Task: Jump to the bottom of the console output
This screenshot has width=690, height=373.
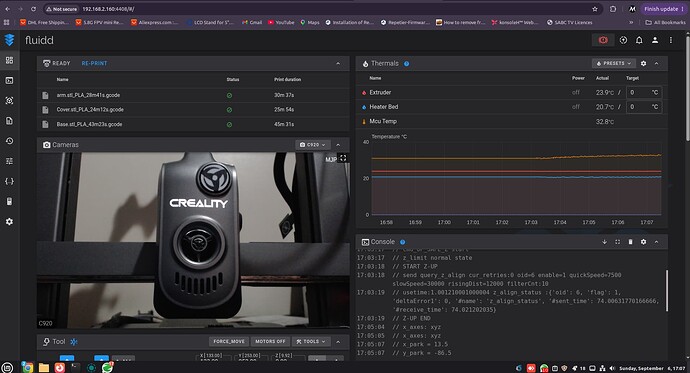Action: coord(605,242)
